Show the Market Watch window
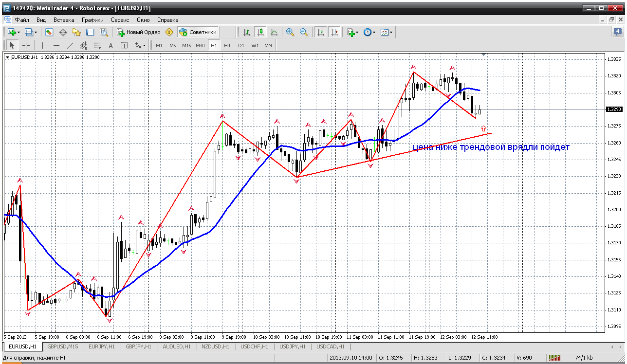 49,32
